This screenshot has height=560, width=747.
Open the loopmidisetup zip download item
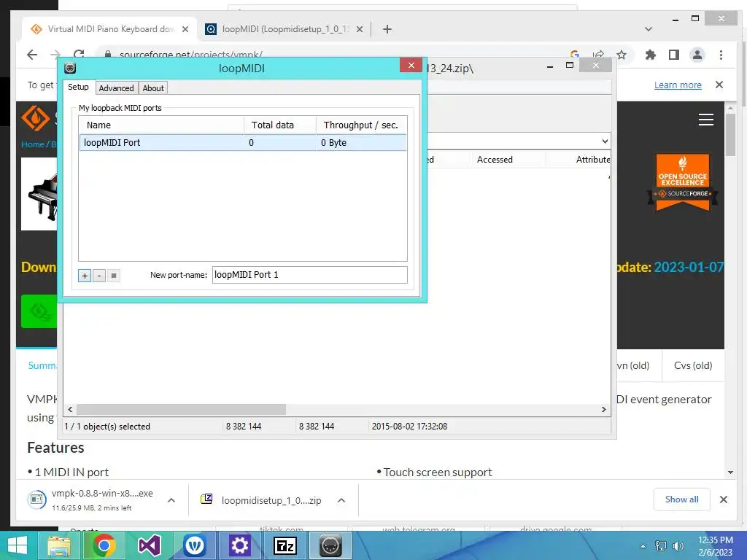(262, 500)
